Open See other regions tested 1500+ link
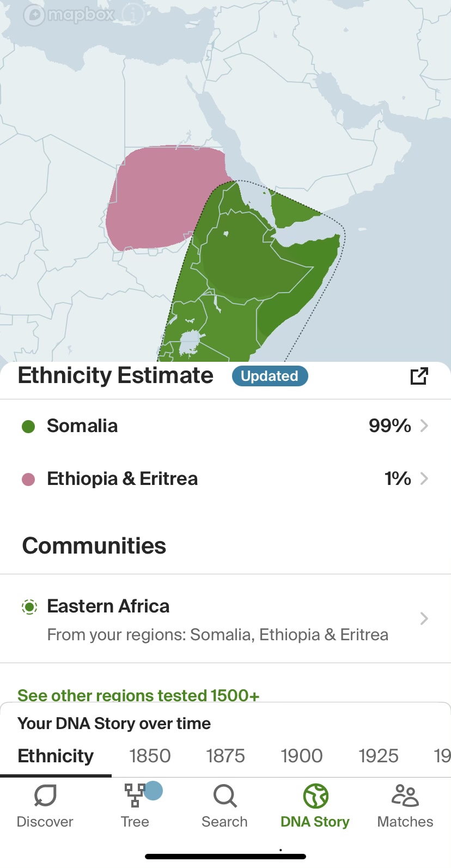The width and height of the screenshot is (451, 868). [x=138, y=695]
